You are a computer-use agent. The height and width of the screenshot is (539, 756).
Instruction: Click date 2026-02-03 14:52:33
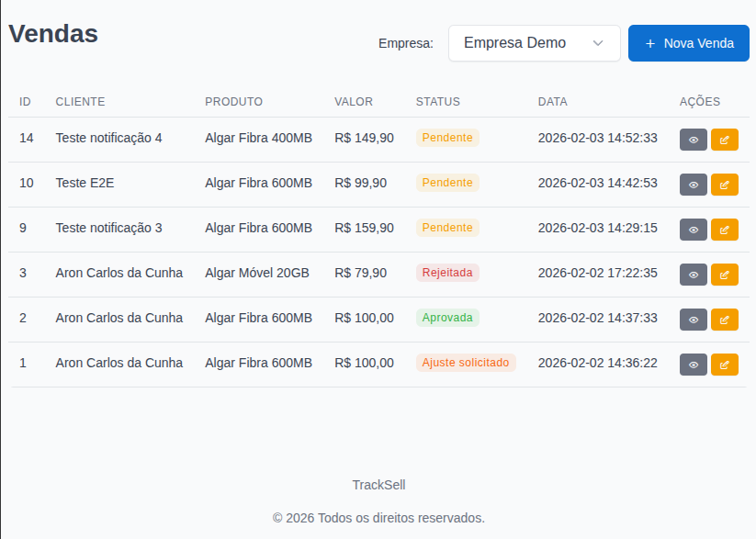[x=597, y=138]
